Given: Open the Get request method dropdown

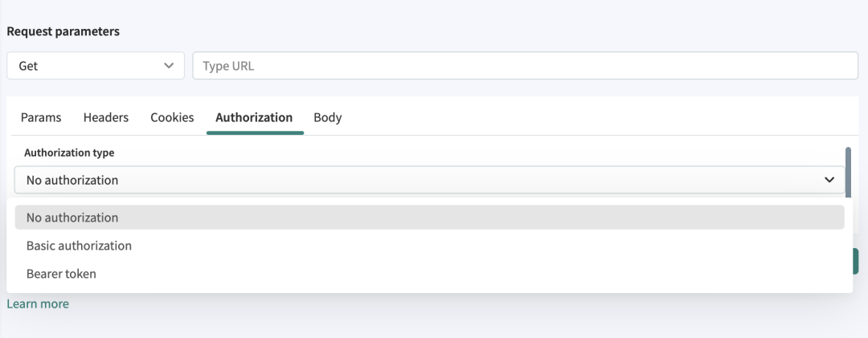Looking at the screenshot, I should click(95, 66).
